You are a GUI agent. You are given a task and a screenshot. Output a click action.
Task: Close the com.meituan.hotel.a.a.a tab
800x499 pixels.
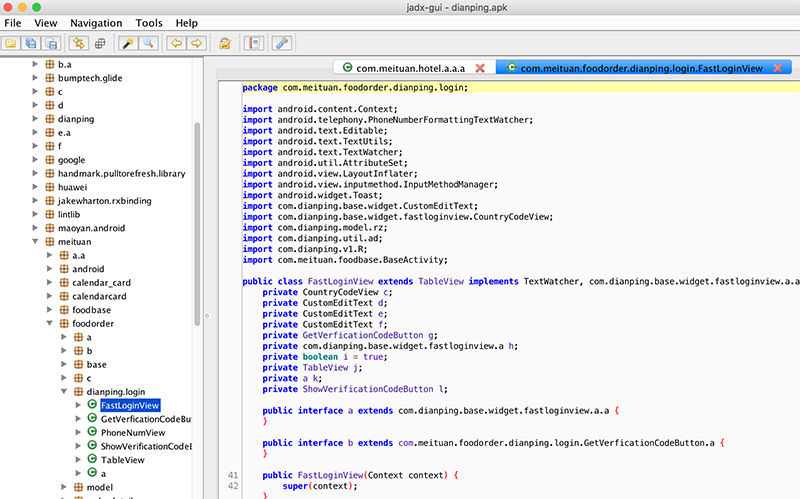(x=480, y=68)
